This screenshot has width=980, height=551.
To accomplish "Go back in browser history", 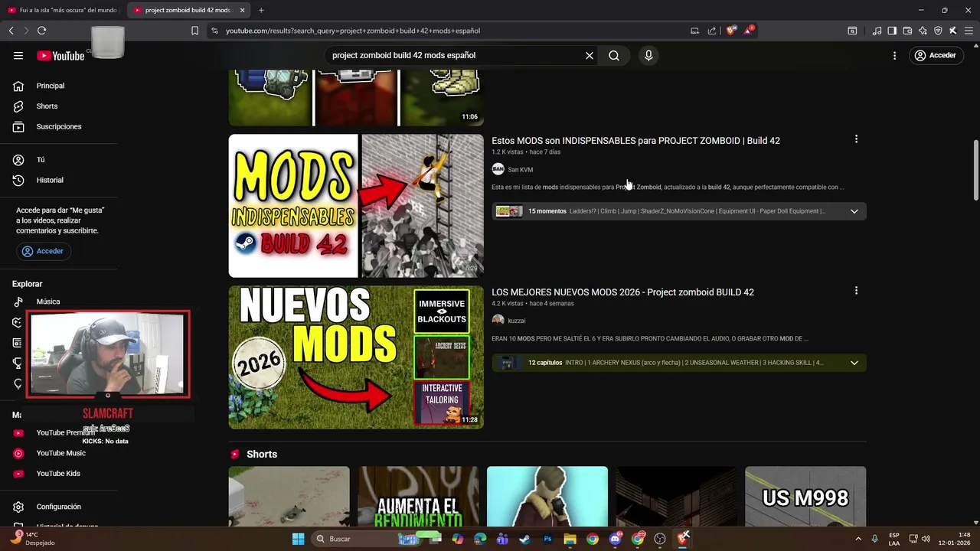I will 11,31.
